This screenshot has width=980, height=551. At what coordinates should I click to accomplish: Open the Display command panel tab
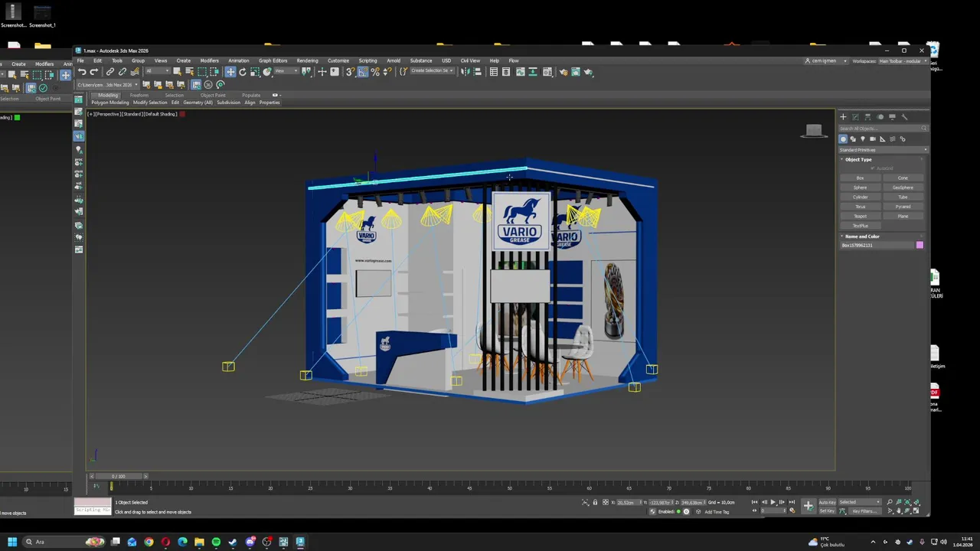tap(892, 117)
